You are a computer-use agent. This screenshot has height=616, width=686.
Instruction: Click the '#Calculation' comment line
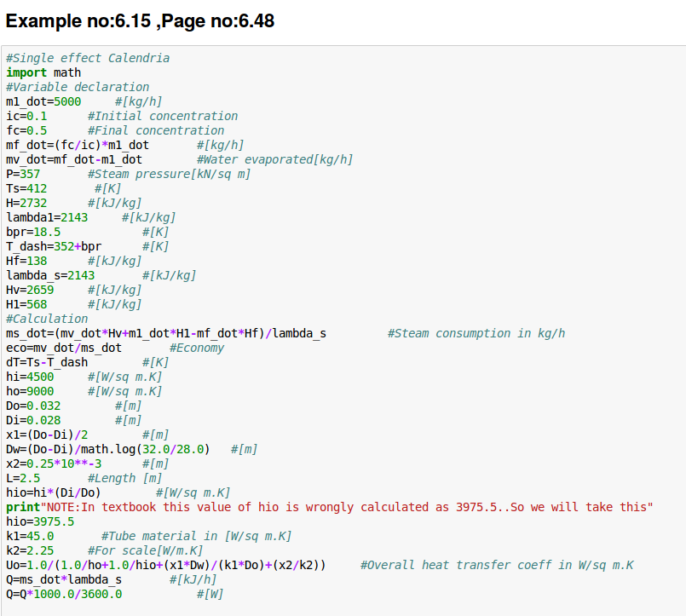[x=47, y=319]
